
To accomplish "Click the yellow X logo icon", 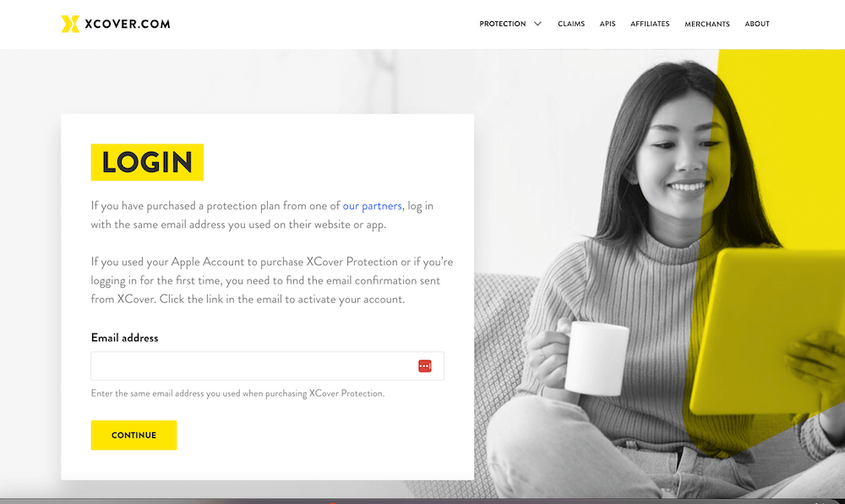I will coord(70,24).
